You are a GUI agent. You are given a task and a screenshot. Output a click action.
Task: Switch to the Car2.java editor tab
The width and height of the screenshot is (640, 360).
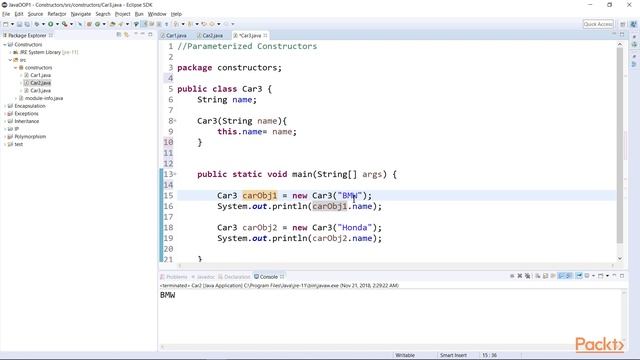pos(212,36)
